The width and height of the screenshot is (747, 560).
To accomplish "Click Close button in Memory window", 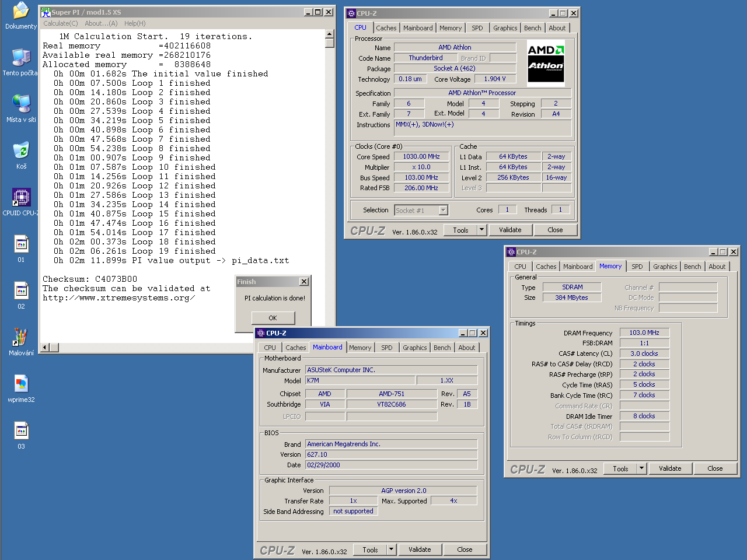I will pos(715,468).
